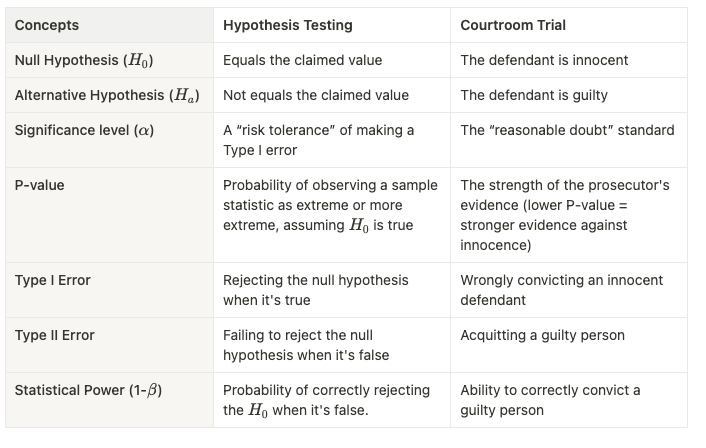Select the Alternative Hypothesis row label
Screen dimensions: 706x448
click(107, 95)
